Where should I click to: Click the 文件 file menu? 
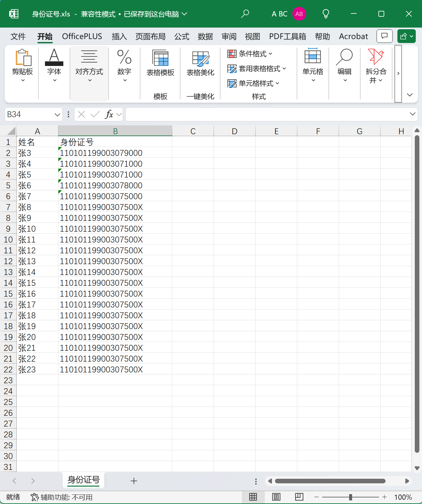pos(18,36)
